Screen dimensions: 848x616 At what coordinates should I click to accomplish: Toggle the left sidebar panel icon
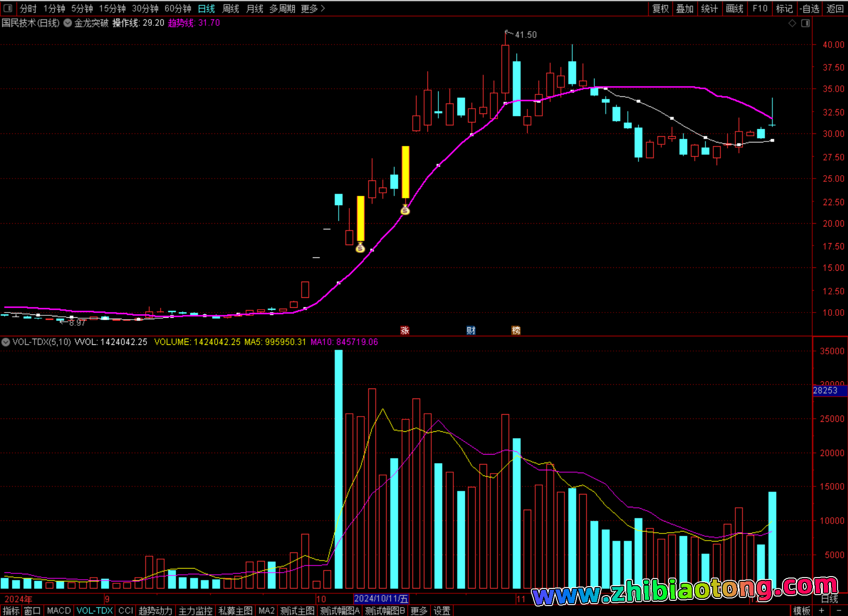pyautogui.click(x=8, y=8)
